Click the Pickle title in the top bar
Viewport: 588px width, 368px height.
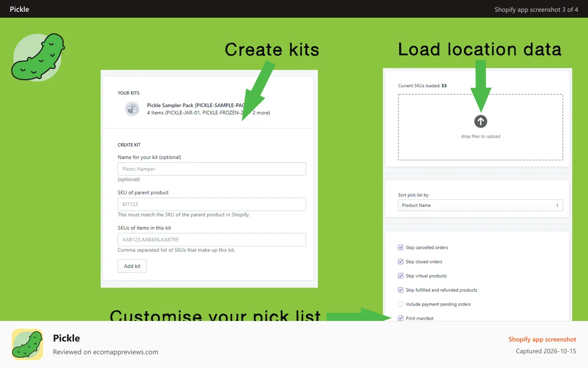click(19, 9)
